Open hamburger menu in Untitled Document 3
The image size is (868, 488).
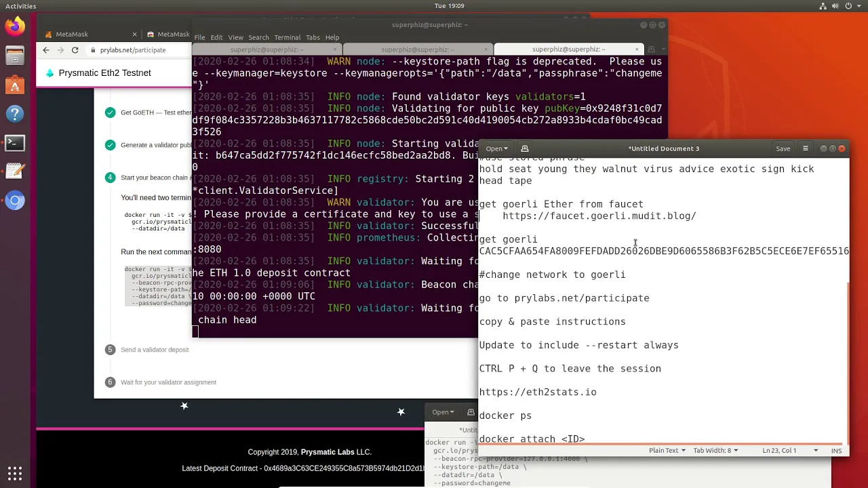pyautogui.click(x=806, y=148)
